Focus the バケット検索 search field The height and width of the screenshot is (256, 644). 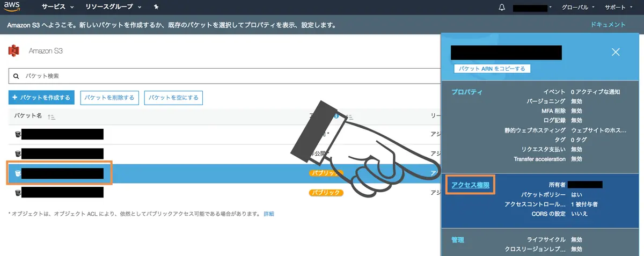[x=224, y=76]
